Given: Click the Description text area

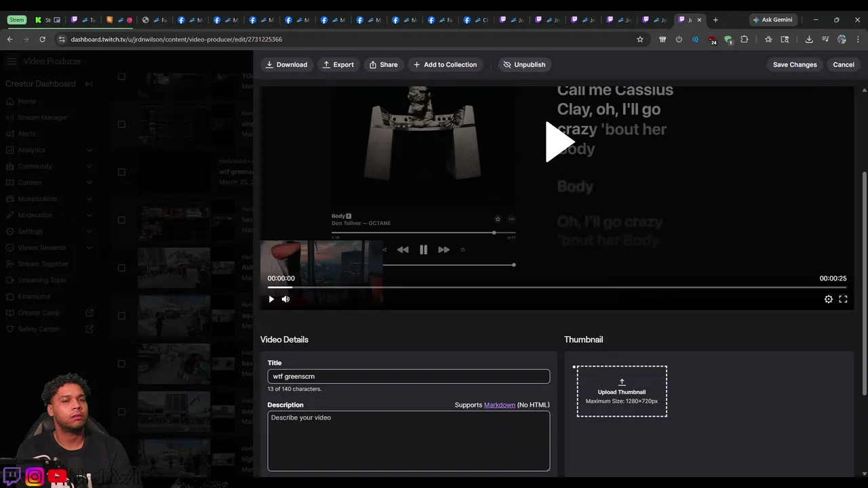Looking at the screenshot, I should point(408,441).
